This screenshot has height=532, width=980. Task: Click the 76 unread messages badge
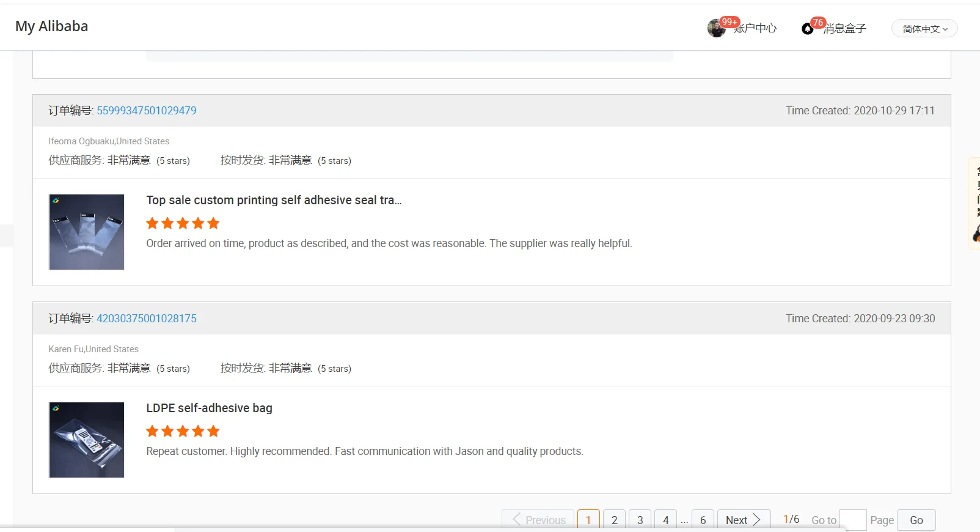(818, 23)
